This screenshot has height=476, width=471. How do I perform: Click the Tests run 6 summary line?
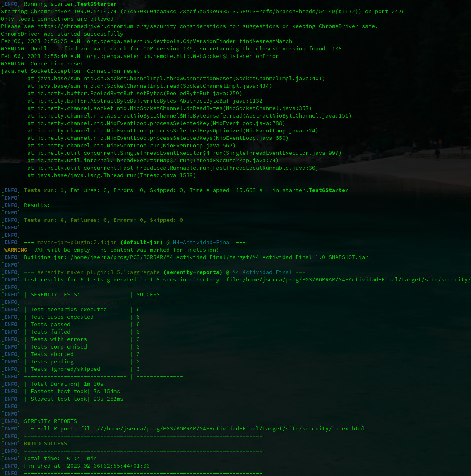click(95, 220)
